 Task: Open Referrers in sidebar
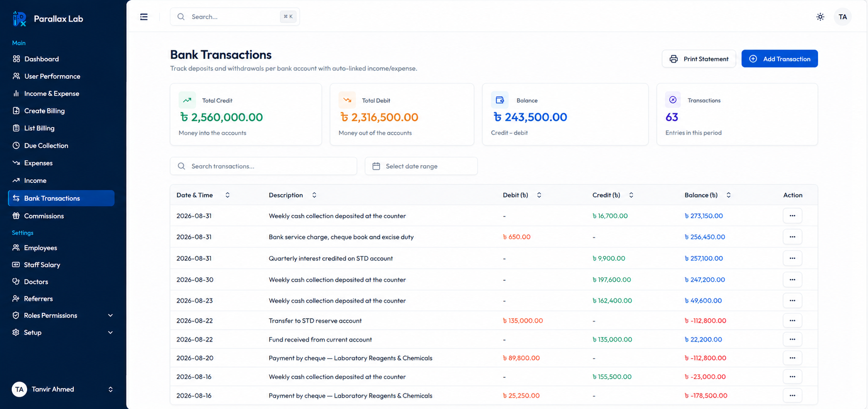click(x=61, y=299)
